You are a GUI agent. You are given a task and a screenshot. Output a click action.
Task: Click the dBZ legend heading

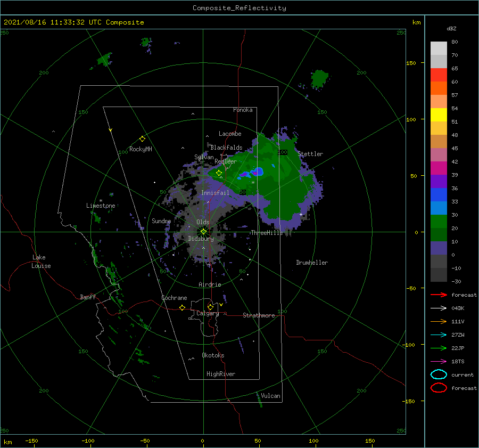(x=451, y=28)
